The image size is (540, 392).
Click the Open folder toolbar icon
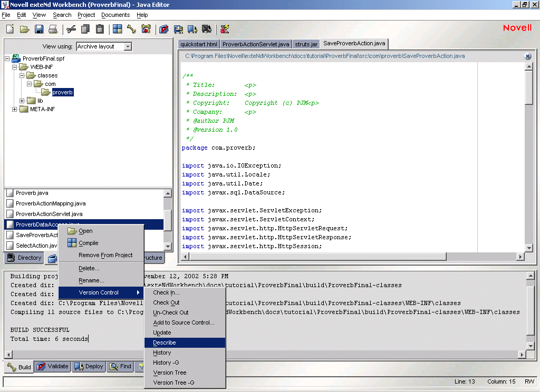pos(24,30)
